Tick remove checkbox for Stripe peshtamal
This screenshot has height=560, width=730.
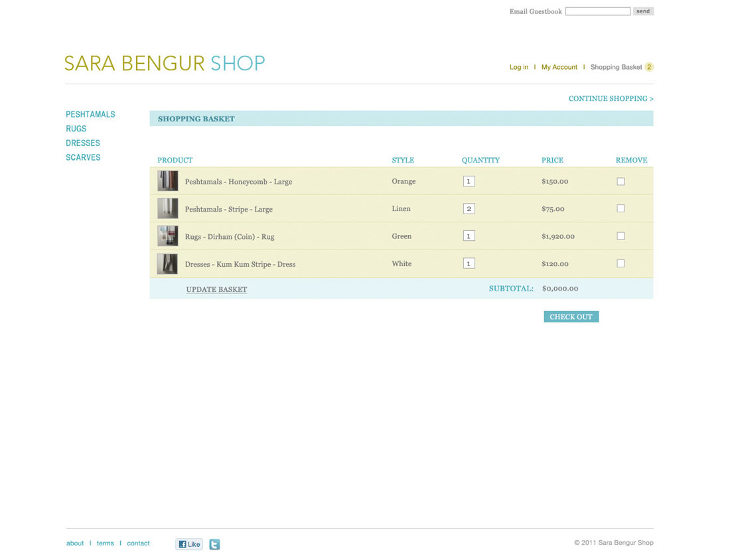pyautogui.click(x=620, y=208)
